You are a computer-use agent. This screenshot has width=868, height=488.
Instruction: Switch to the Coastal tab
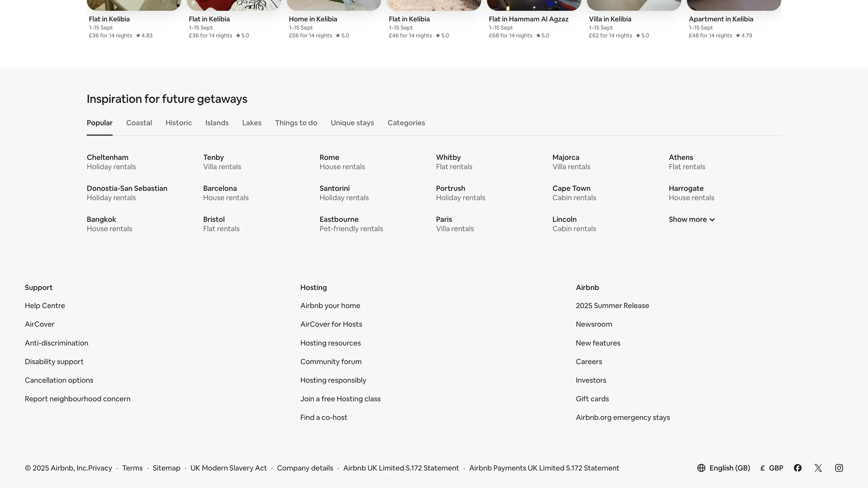coord(139,123)
